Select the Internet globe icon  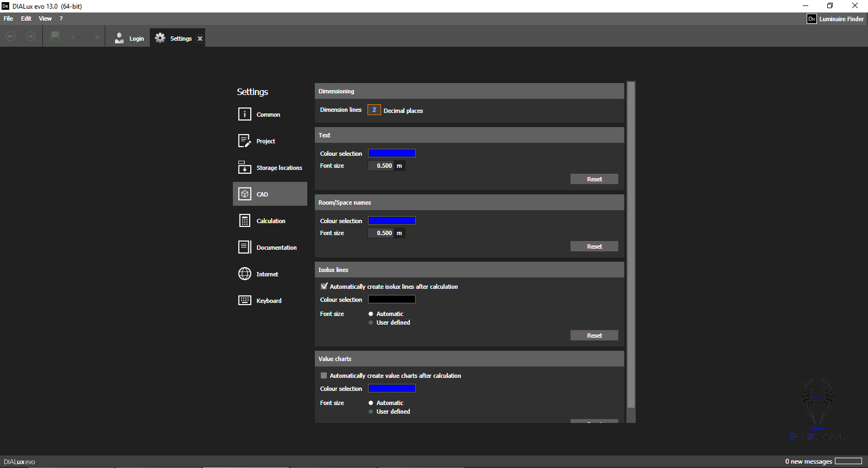[x=244, y=274]
